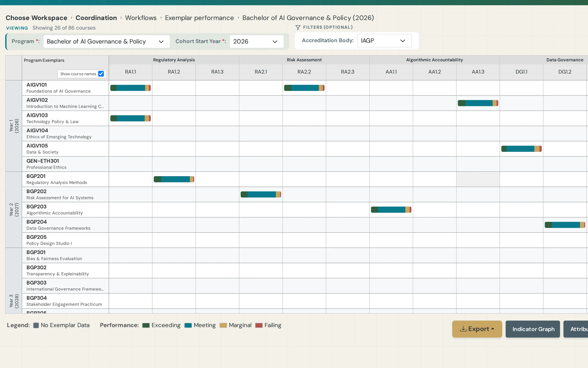Image resolution: width=588 pixels, height=368 pixels.
Task: Click the Algorithmic Accountability group header
Action: (x=434, y=60)
